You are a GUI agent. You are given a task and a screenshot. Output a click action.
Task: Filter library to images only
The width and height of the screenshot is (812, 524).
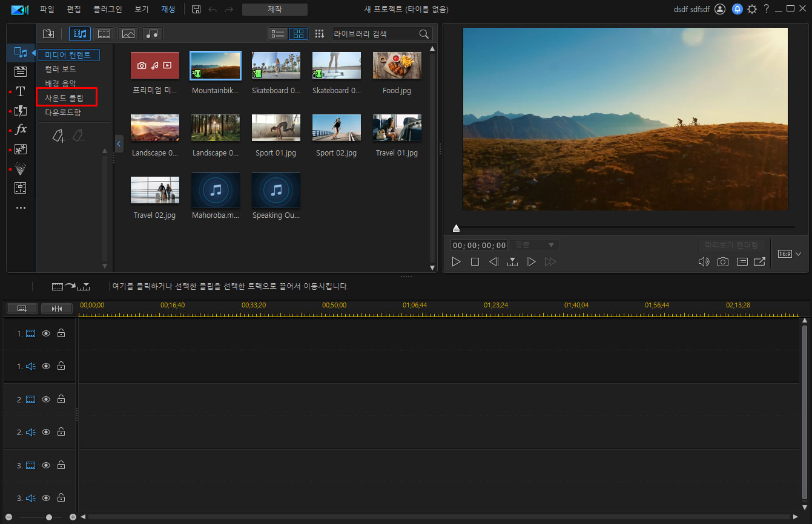pos(128,34)
